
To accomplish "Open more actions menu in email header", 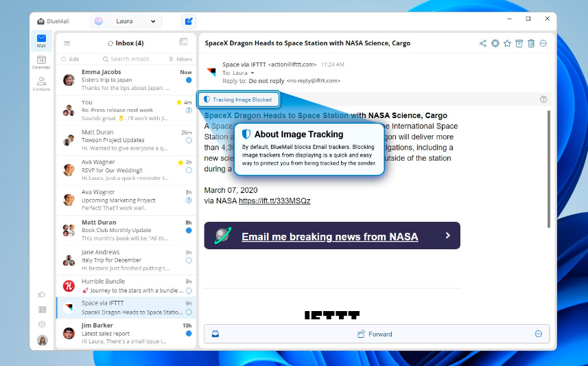I will pyautogui.click(x=543, y=43).
